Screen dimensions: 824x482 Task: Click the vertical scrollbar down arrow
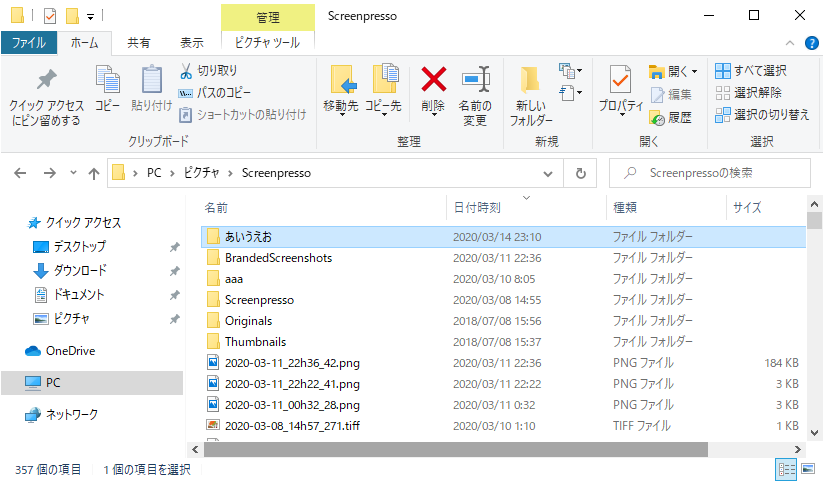pyautogui.click(x=815, y=433)
